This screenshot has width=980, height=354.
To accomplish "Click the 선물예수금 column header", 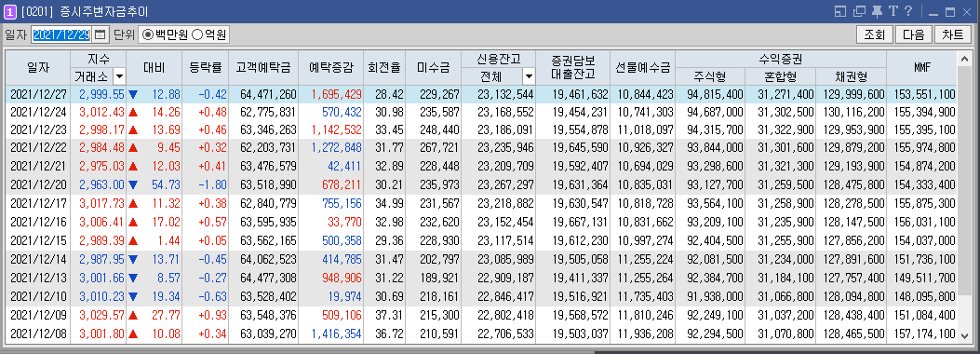I will (x=642, y=68).
